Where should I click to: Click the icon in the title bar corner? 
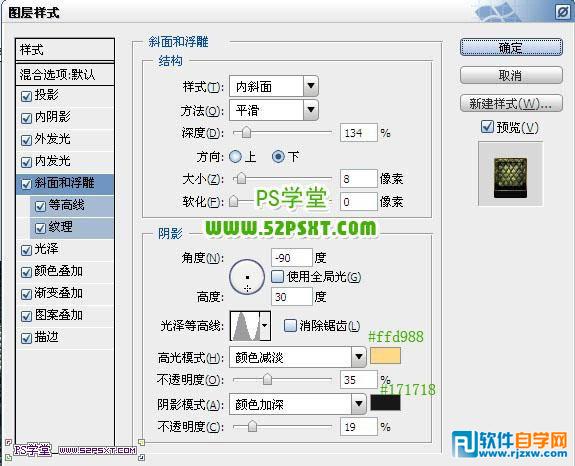[x=563, y=12]
